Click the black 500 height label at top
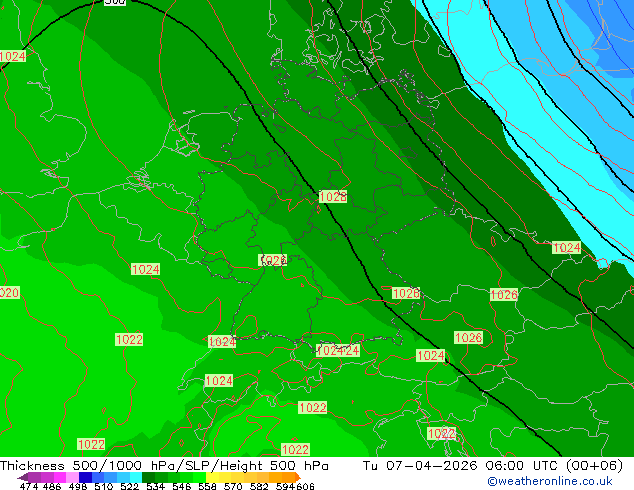 coord(115,2)
